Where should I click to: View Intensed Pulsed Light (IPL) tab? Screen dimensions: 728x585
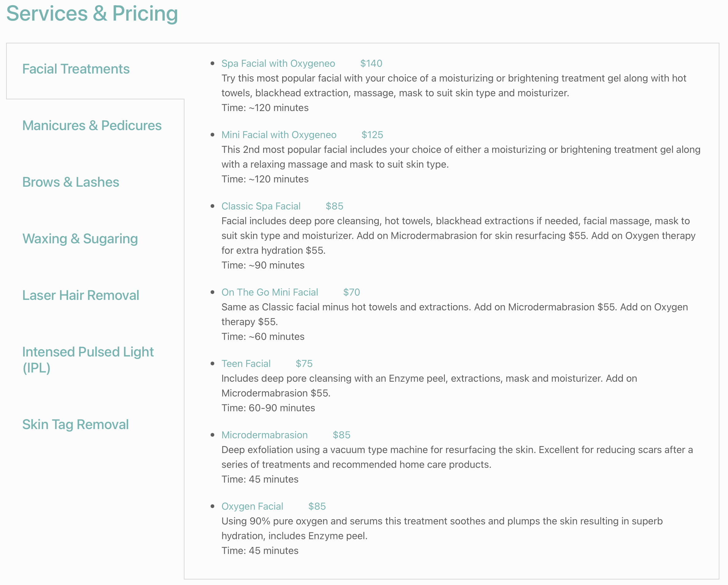point(88,360)
